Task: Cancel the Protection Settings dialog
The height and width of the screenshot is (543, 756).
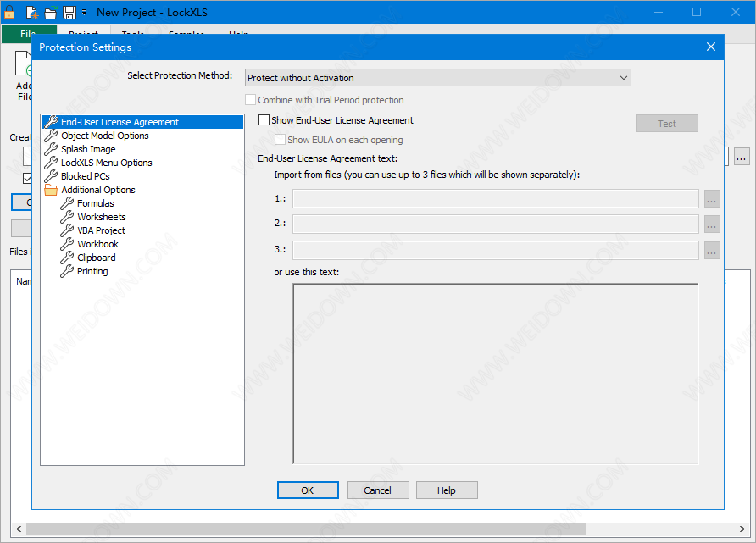Action: pos(378,490)
